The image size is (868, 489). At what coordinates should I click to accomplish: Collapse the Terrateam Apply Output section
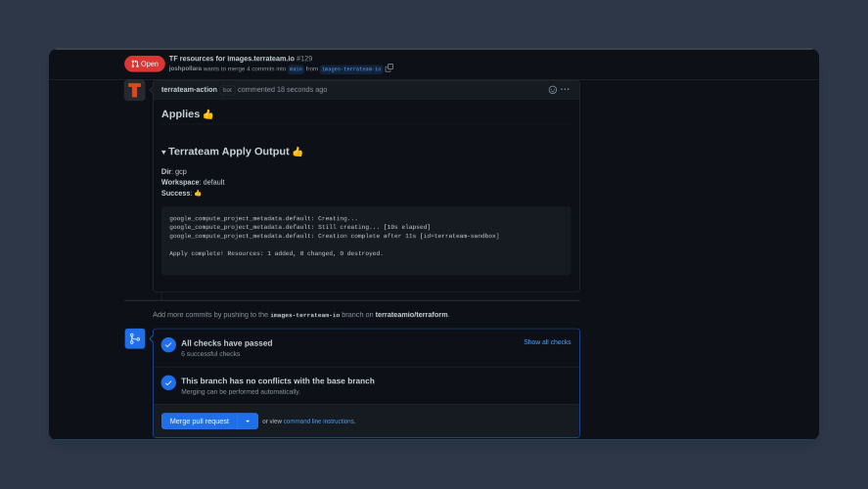coord(163,153)
